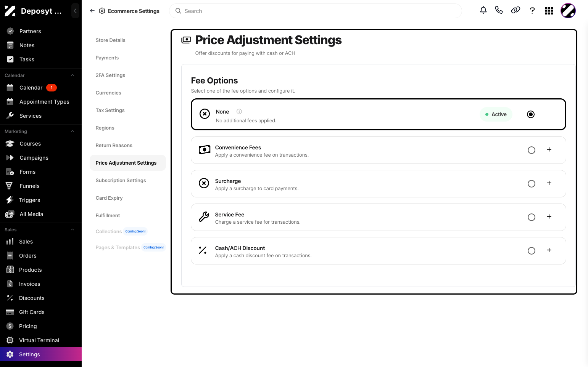Click the phone dialer icon
This screenshot has height=367, width=588.
[x=499, y=10]
